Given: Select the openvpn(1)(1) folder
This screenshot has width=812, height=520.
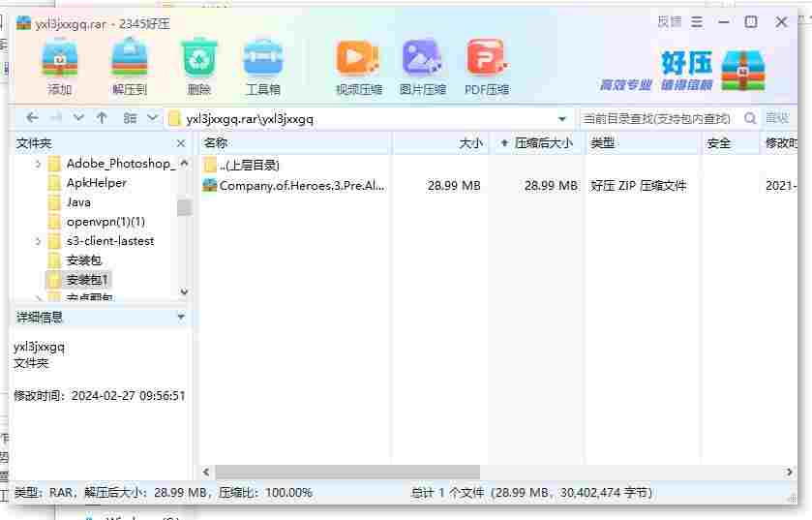Looking at the screenshot, I should pyautogui.click(x=105, y=222).
